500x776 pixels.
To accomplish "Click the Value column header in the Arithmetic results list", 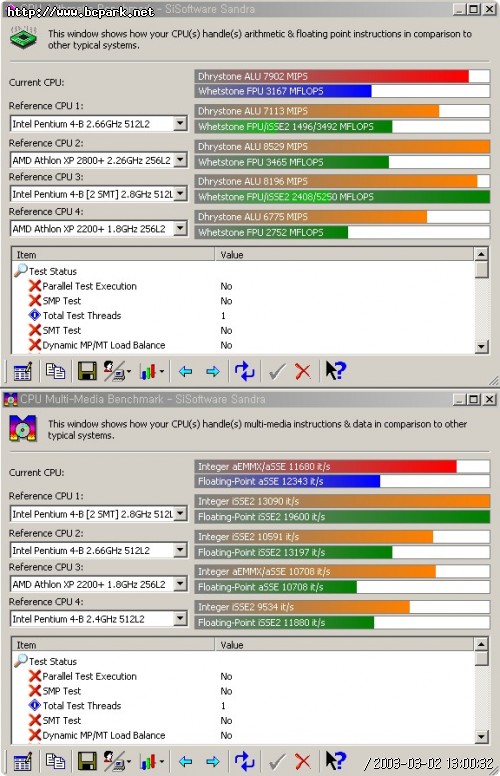I will point(344,254).
